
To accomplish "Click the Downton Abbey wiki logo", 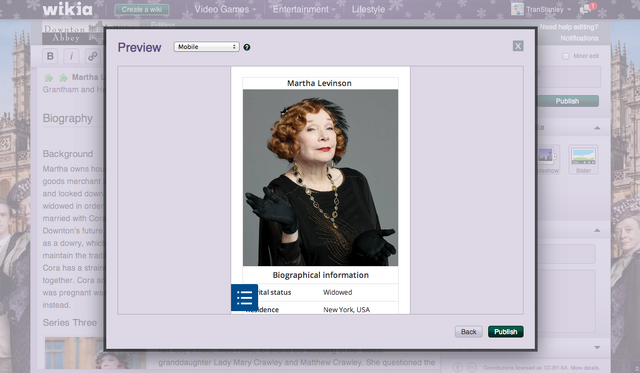I will (72, 33).
